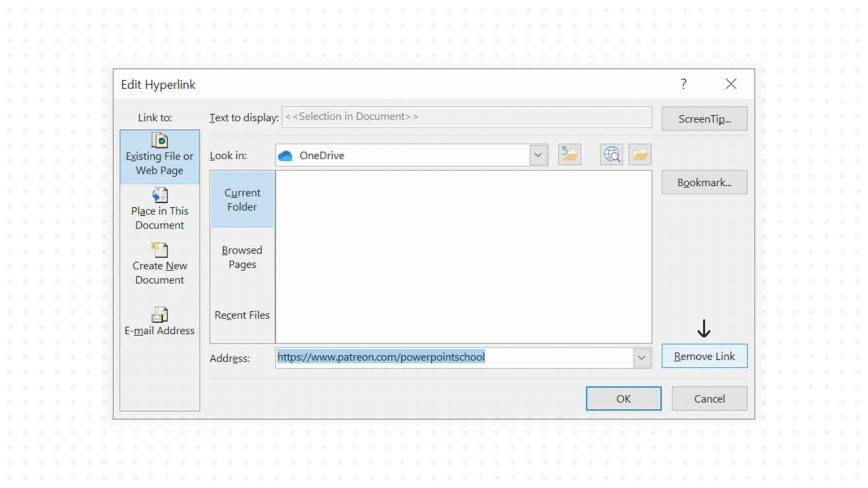The height and width of the screenshot is (488, 868).
Task: Confirm changes with the OK button
Action: [x=623, y=398]
